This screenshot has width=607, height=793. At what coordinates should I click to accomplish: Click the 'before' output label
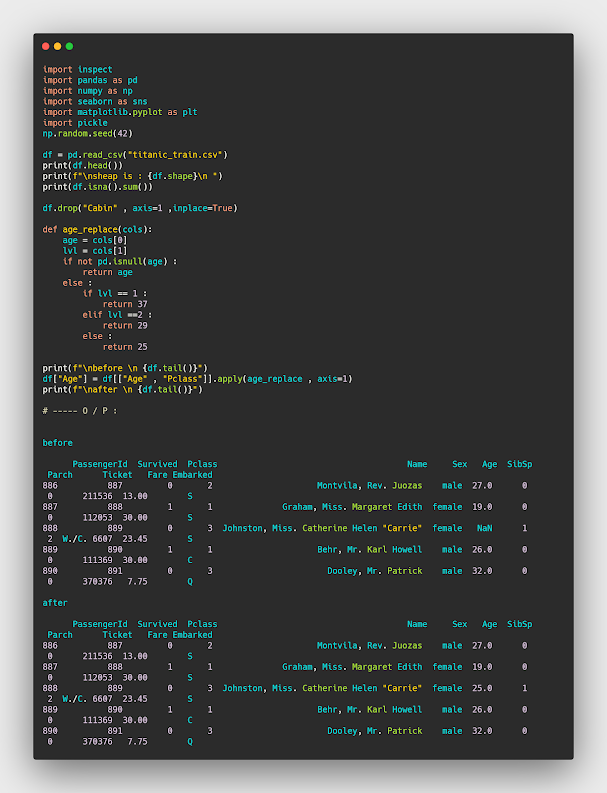pyautogui.click(x=57, y=443)
